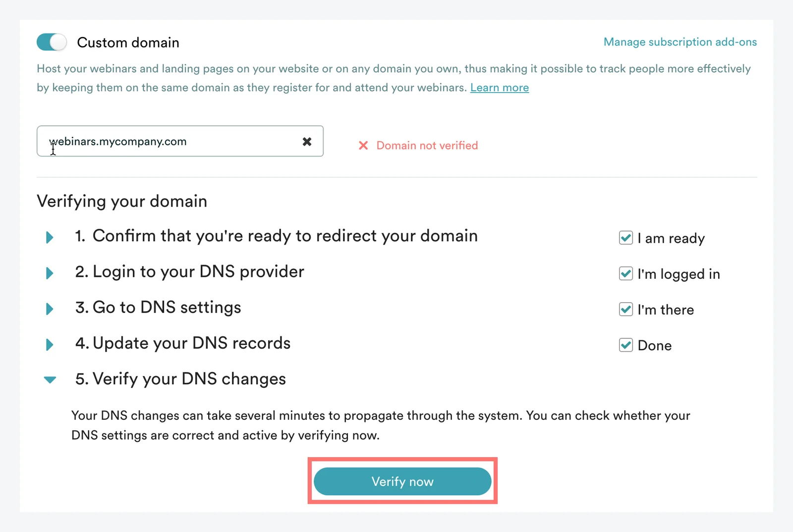The height and width of the screenshot is (532, 793).
Task: Click the 'Verify your DNS changes' step heading
Action: click(189, 379)
